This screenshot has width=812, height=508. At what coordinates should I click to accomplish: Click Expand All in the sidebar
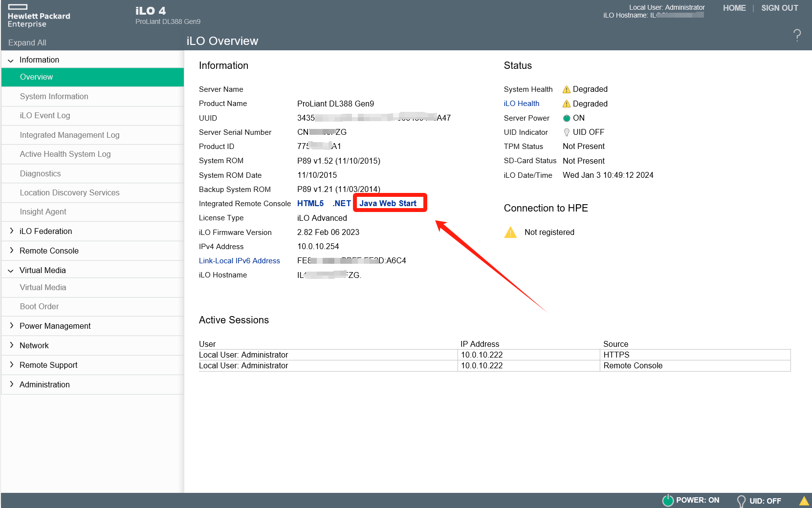click(27, 42)
